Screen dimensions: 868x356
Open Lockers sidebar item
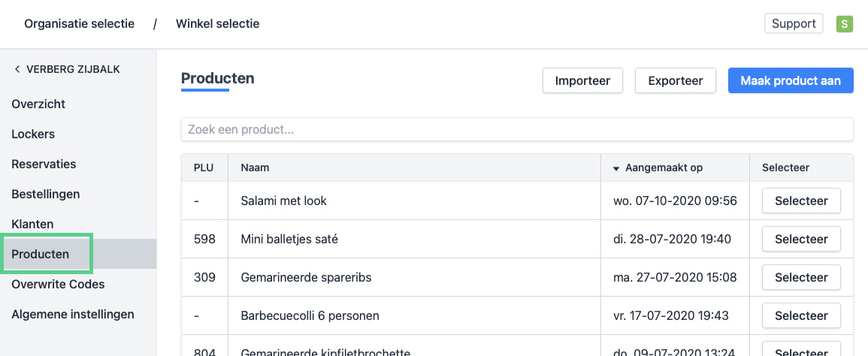pos(33,134)
